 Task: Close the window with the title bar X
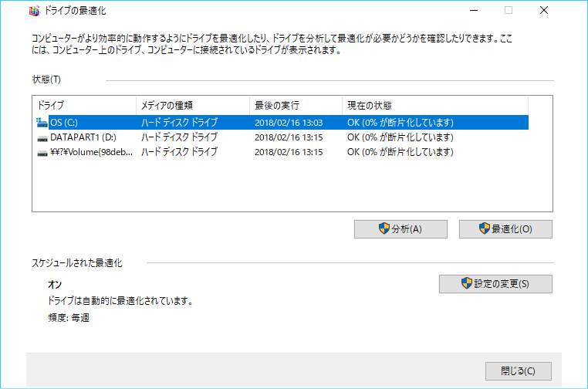pos(544,11)
